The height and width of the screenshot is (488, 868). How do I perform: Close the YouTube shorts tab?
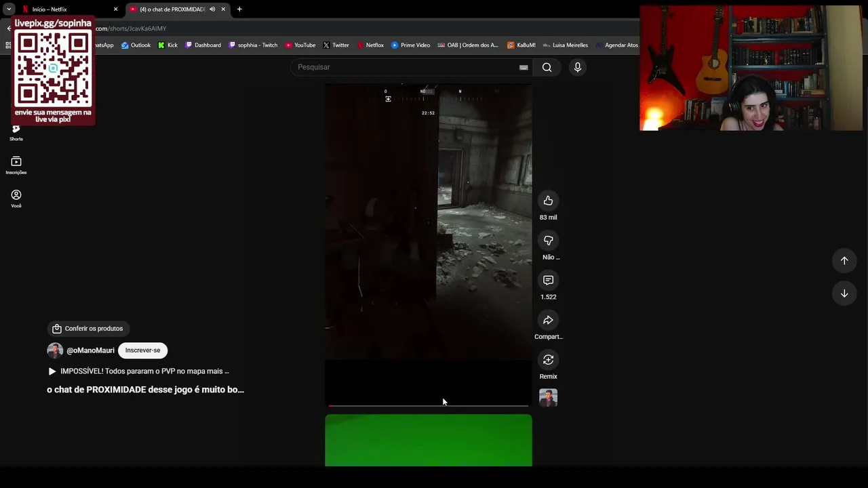pyautogui.click(x=223, y=9)
